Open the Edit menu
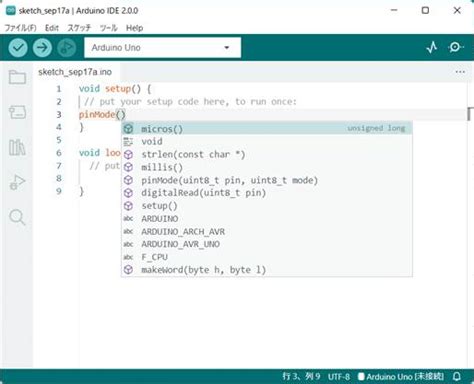The image size is (474, 384). pos(52,28)
